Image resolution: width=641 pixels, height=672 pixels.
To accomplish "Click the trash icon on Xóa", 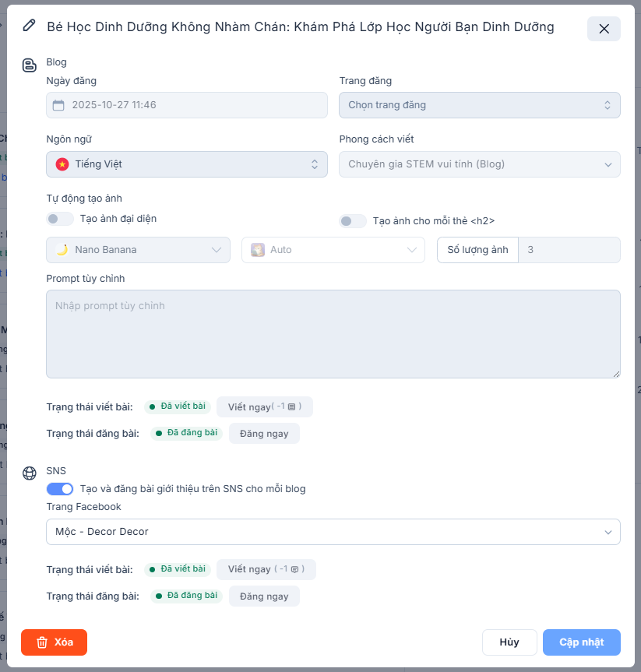I will click(42, 642).
